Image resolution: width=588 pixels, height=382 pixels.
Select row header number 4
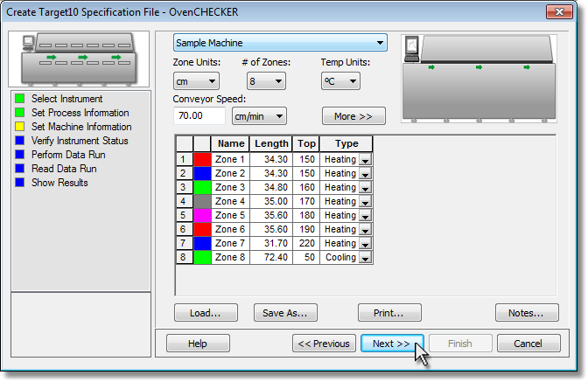[184, 201]
